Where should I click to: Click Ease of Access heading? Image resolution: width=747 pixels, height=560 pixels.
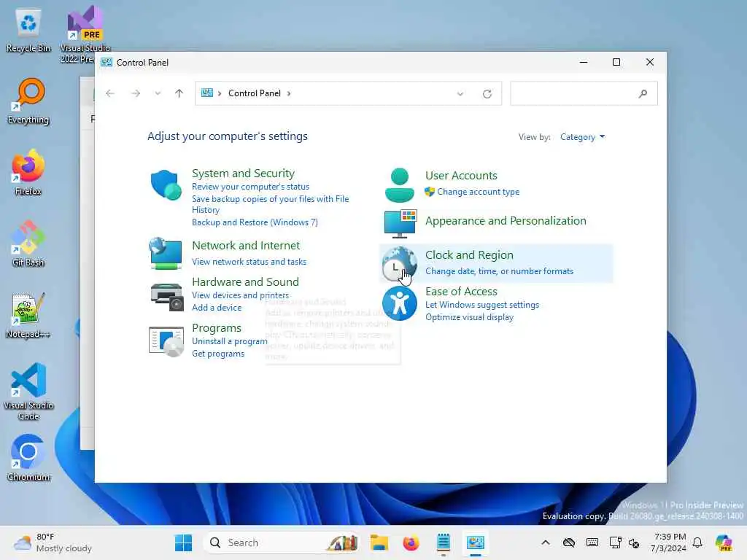point(461,292)
